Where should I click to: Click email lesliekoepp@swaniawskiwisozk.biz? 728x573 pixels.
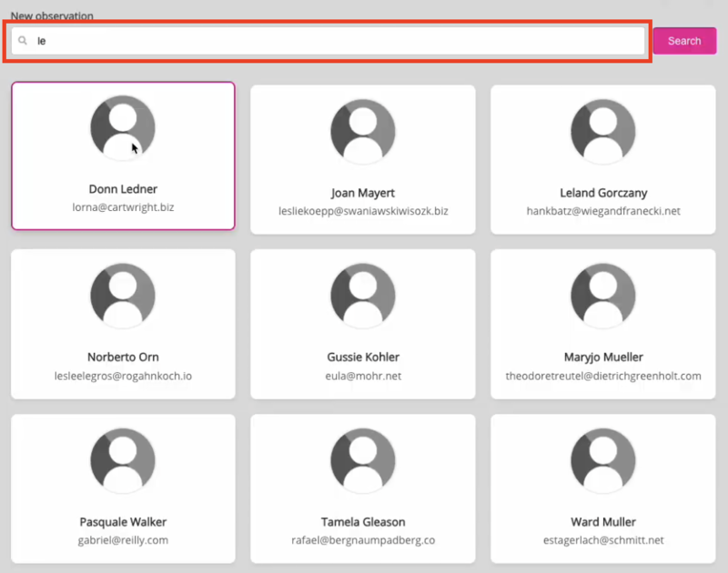coord(363,211)
